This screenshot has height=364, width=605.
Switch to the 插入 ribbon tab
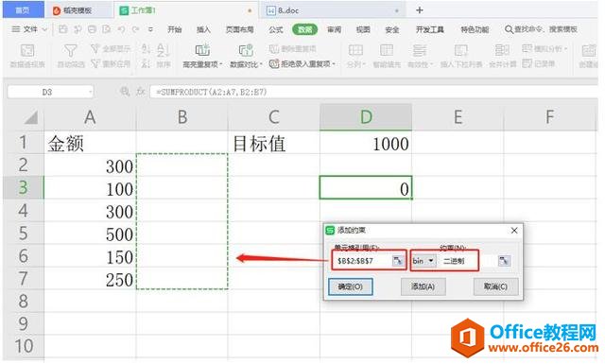(203, 29)
